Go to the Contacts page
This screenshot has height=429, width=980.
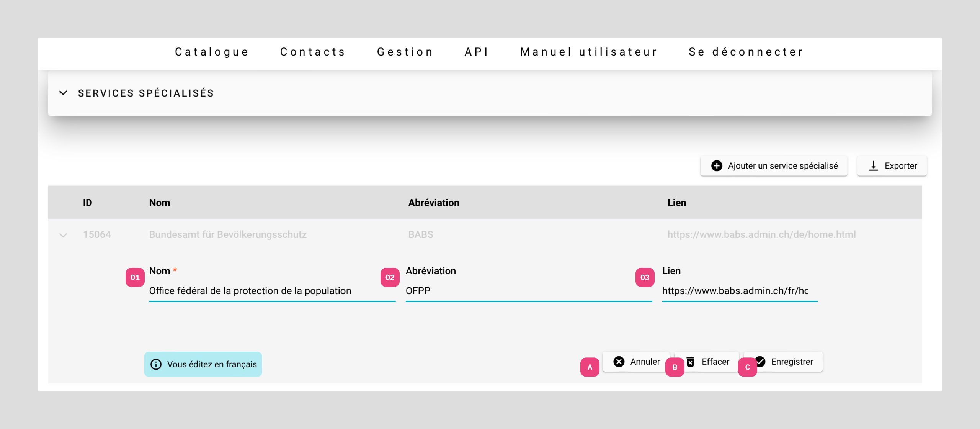tap(313, 52)
